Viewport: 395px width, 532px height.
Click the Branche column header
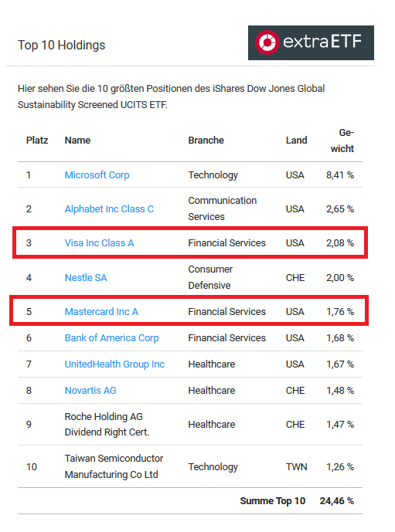pyautogui.click(x=206, y=141)
